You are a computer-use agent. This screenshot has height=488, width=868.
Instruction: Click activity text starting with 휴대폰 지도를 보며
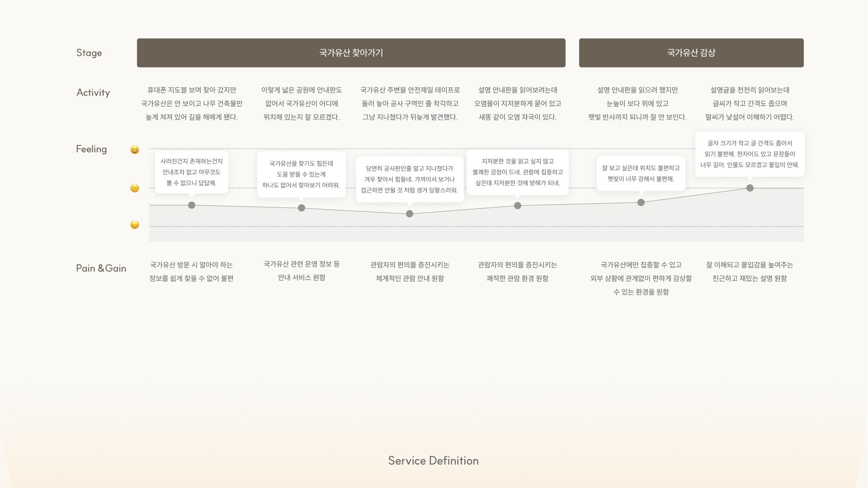pos(192,103)
